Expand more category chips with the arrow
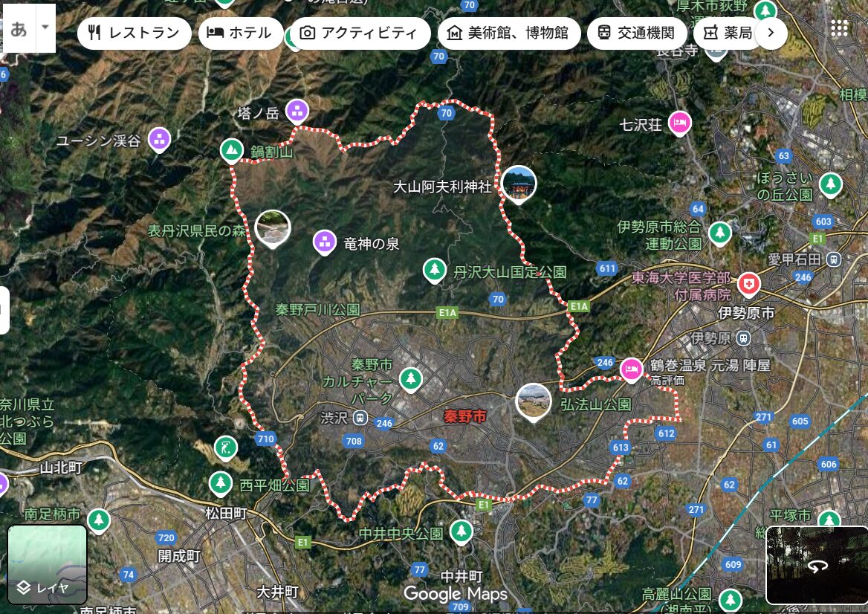Image resolution: width=868 pixels, height=614 pixels. pos(771,33)
